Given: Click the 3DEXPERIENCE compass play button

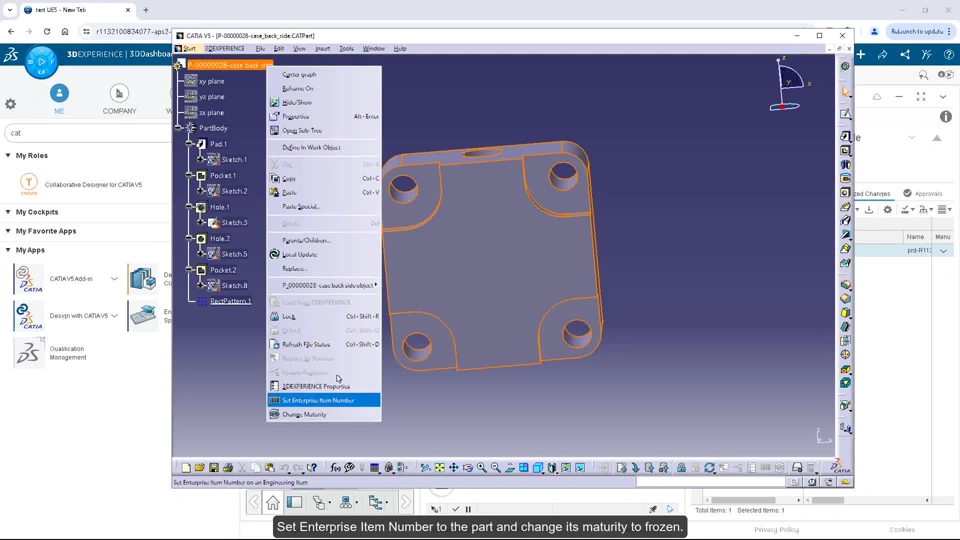Looking at the screenshot, I should (x=41, y=61).
